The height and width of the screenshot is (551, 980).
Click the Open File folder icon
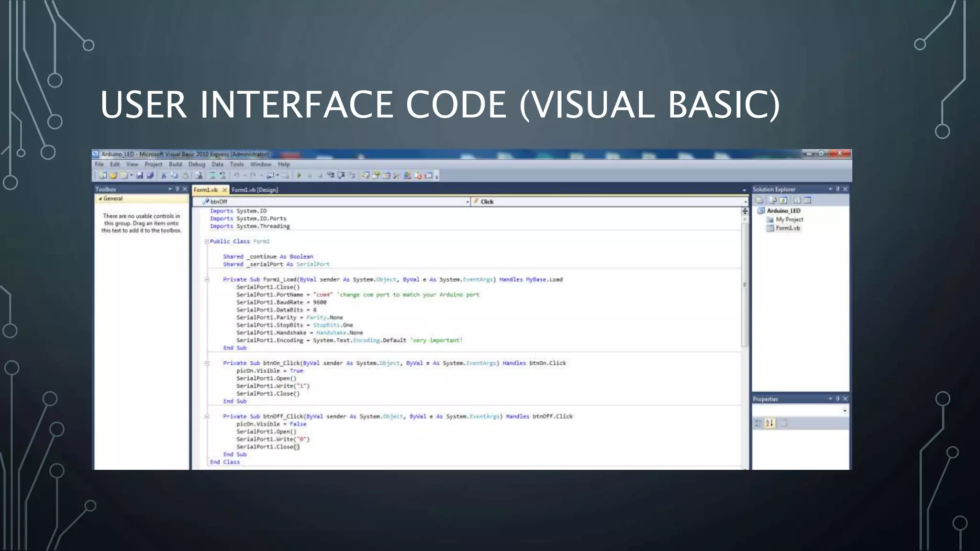(x=113, y=176)
